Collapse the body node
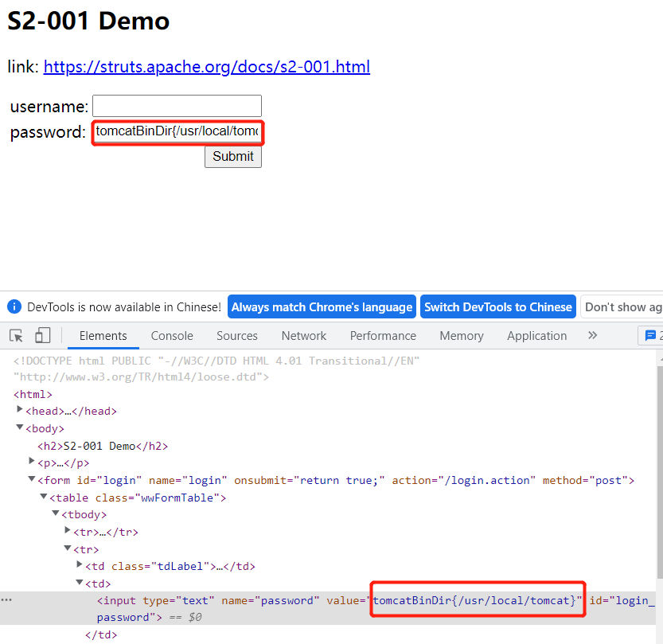The width and height of the screenshot is (663, 644). click(19, 427)
